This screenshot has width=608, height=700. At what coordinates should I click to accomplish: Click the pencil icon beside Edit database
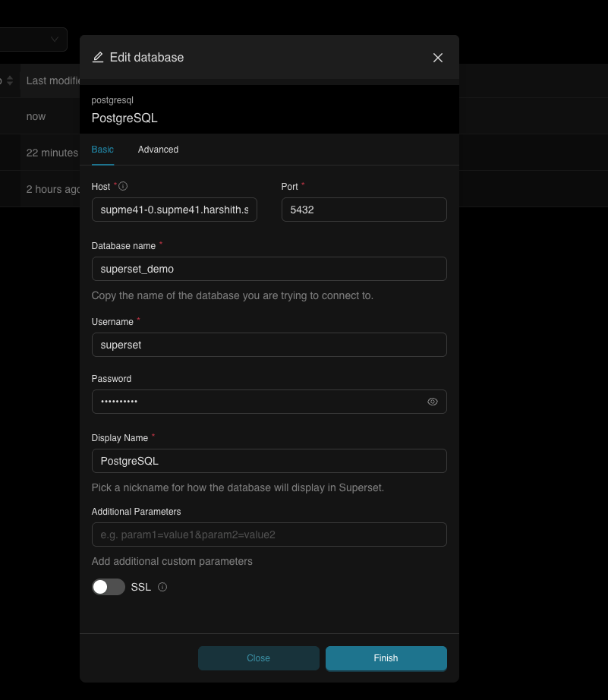[x=98, y=58]
